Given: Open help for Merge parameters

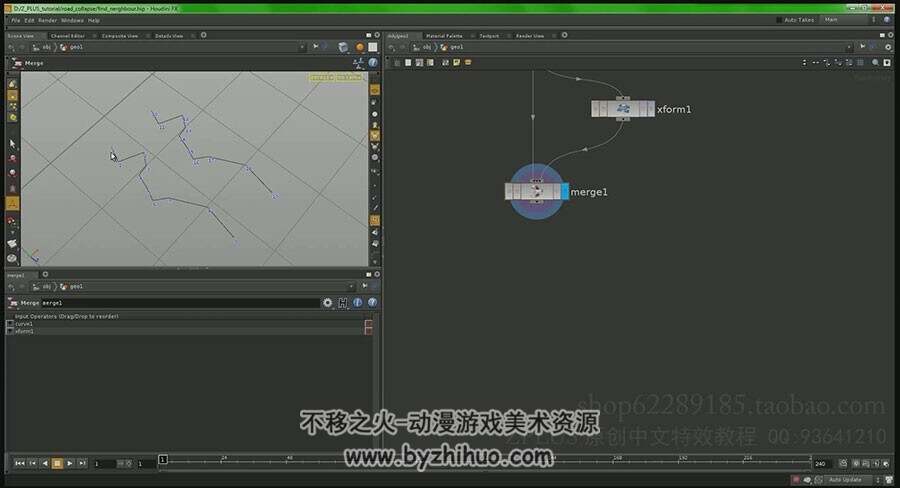Looking at the screenshot, I should point(373,303).
